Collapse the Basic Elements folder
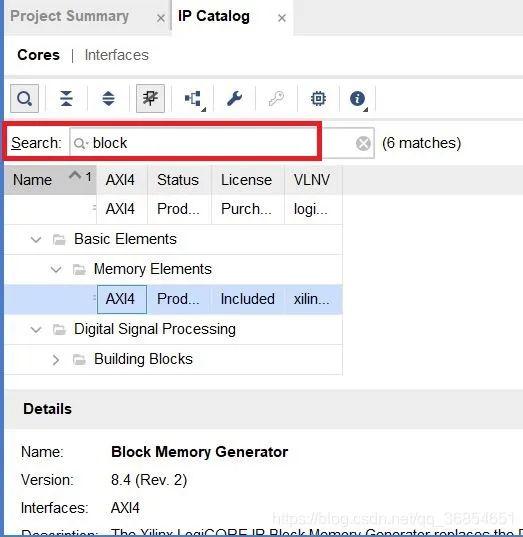This screenshot has height=537, width=523. pos(36,239)
